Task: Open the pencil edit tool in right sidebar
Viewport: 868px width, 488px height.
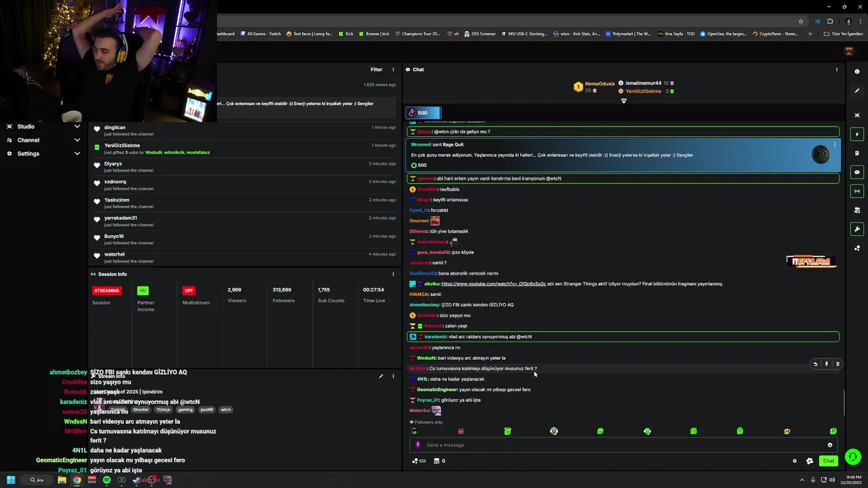Action: 857,91
